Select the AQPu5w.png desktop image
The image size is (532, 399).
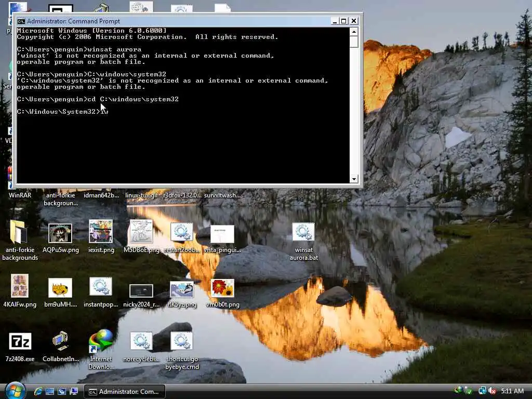60,238
